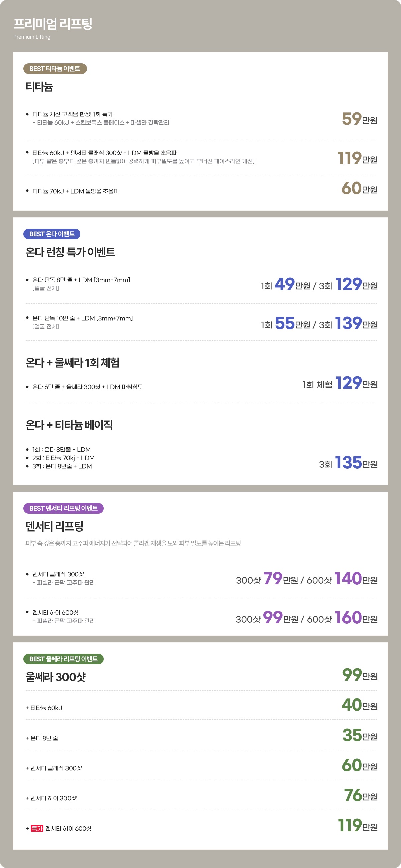
Task: Select the 티타늄 재진 고객님 한정 item
Action: [x=73, y=114]
